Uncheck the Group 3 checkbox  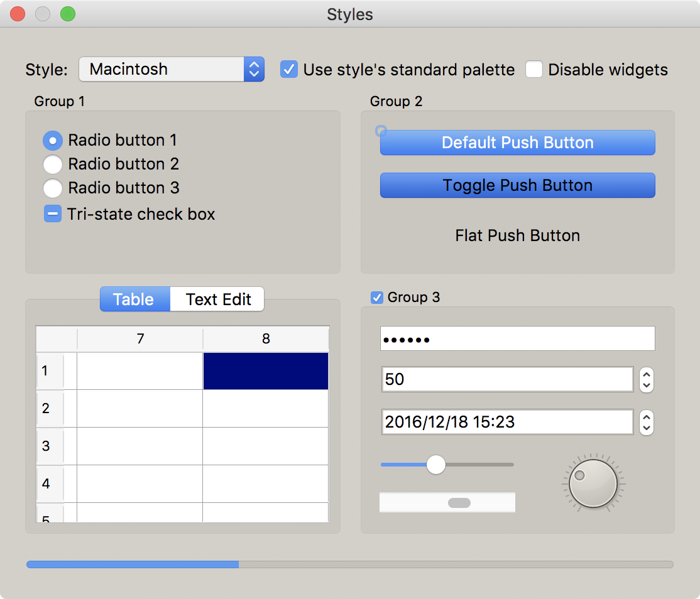(x=377, y=298)
